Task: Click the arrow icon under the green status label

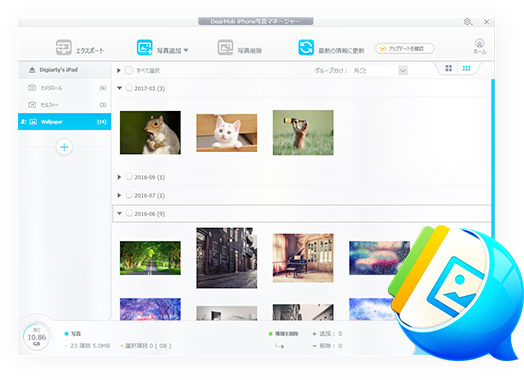Action: [279, 346]
